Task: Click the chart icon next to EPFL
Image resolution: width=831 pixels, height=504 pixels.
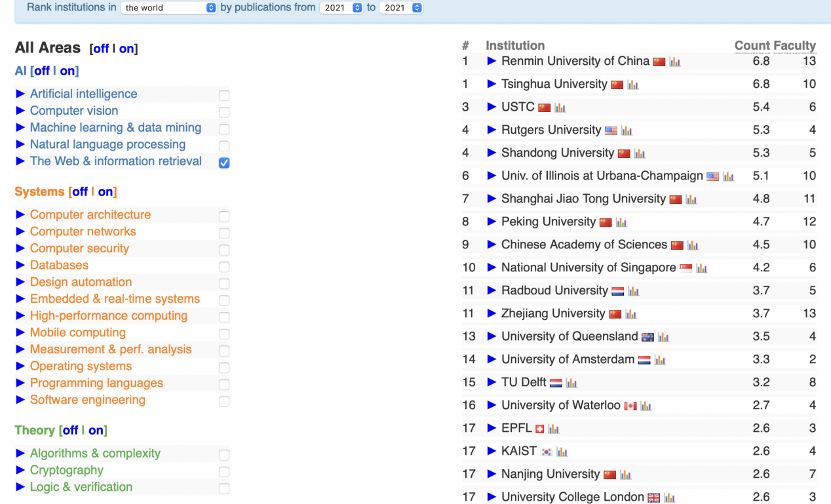Action: [x=554, y=429]
